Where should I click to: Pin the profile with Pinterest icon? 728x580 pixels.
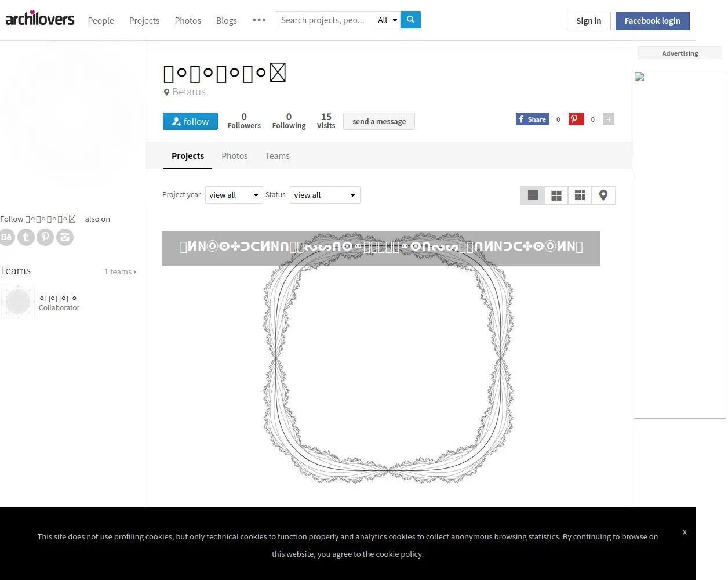click(576, 119)
